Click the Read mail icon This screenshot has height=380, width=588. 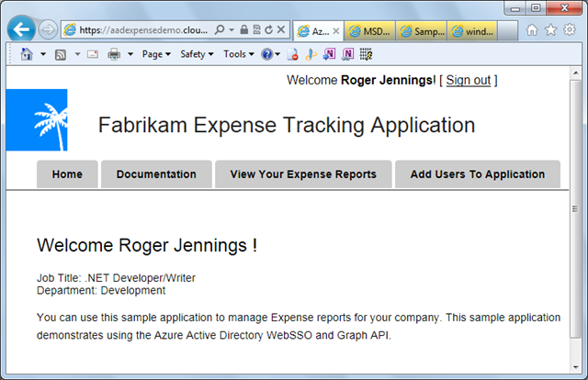point(93,54)
